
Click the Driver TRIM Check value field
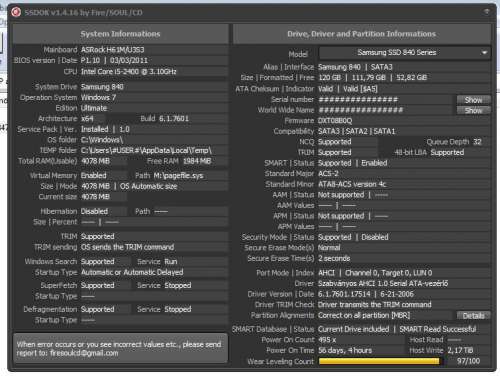click(x=404, y=305)
